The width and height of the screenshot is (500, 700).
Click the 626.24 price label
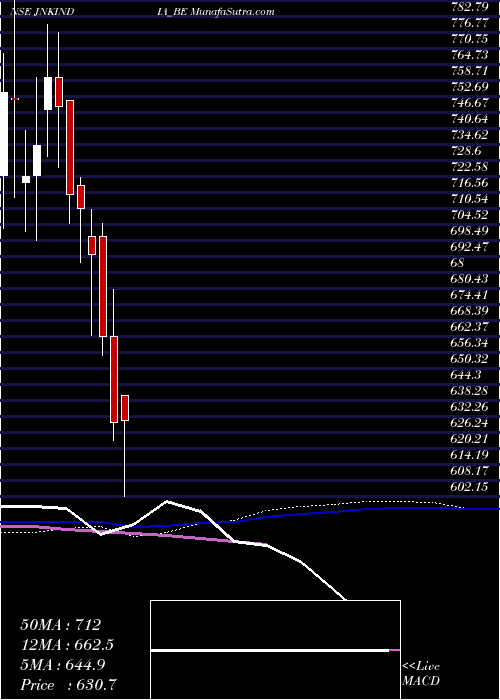pos(470,422)
